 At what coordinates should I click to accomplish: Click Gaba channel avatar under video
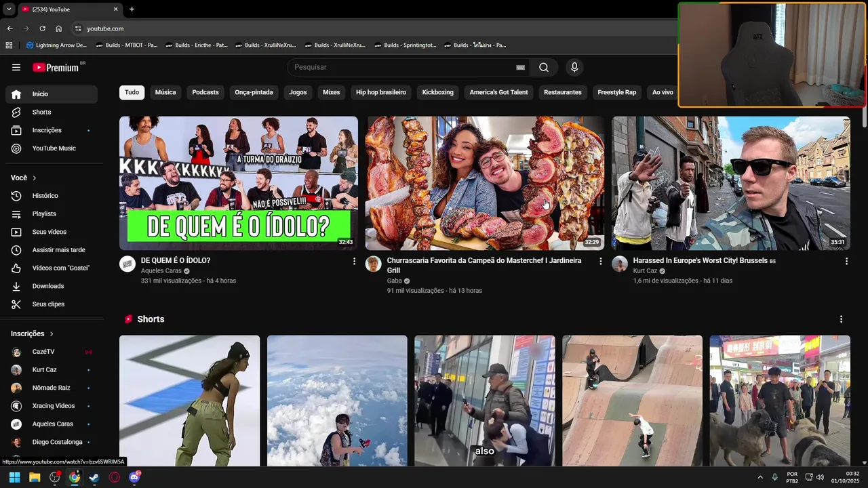[x=374, y=264]
